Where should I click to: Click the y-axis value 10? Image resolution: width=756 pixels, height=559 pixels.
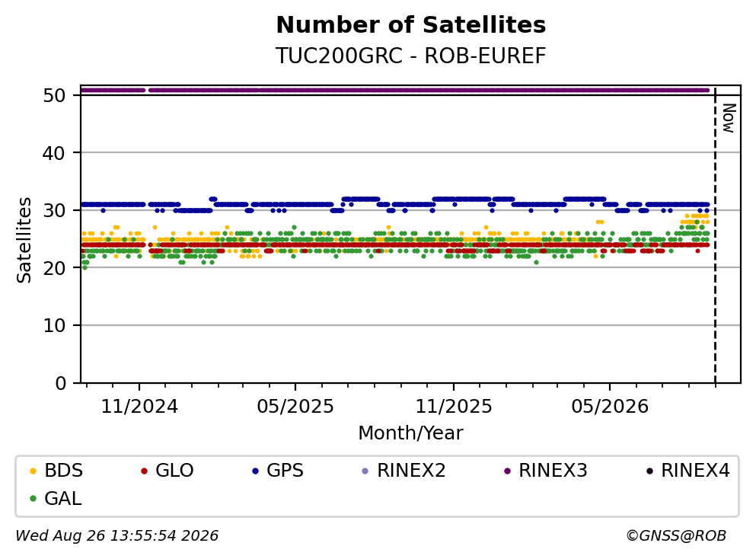tap(54, 325)
